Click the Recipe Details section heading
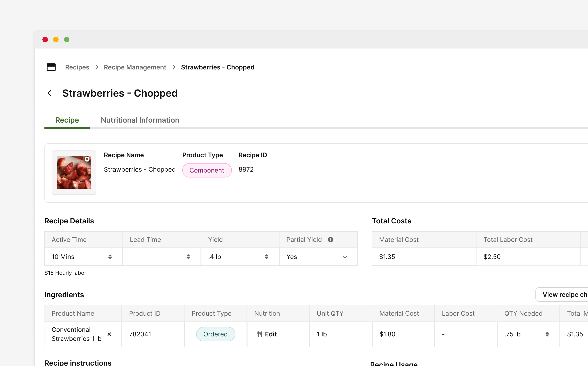 [69, 221]
